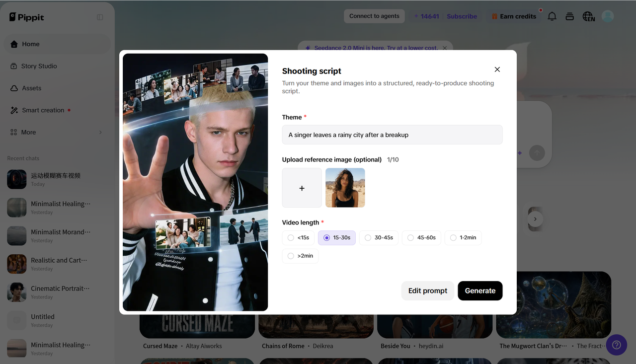
Task: Open the notifications bell
Action: point(552,16)
